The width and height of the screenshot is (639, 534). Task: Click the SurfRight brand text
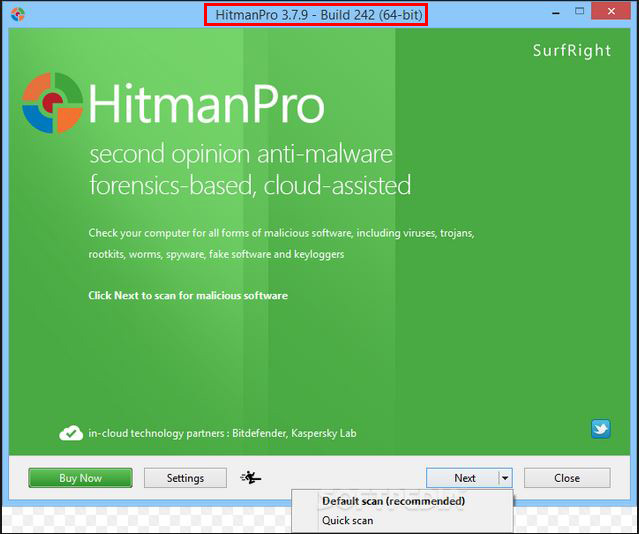point(572,51)
